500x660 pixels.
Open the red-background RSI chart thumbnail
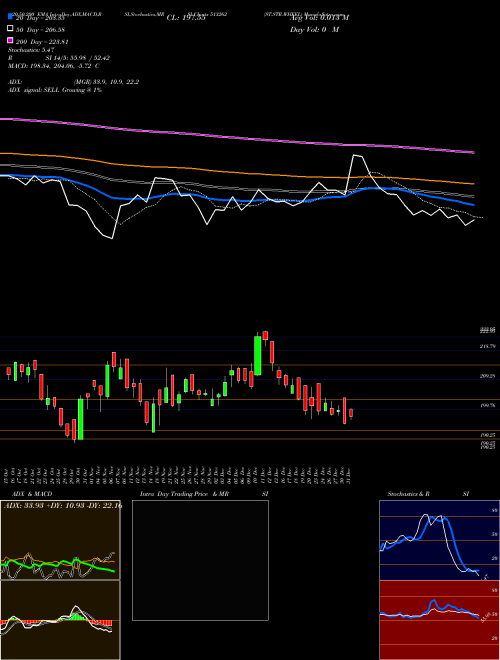(439, 620)
